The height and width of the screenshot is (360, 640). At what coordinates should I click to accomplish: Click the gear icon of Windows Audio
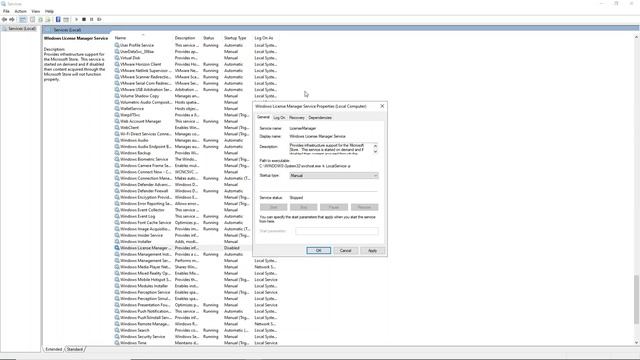click(x=117, y=140)
